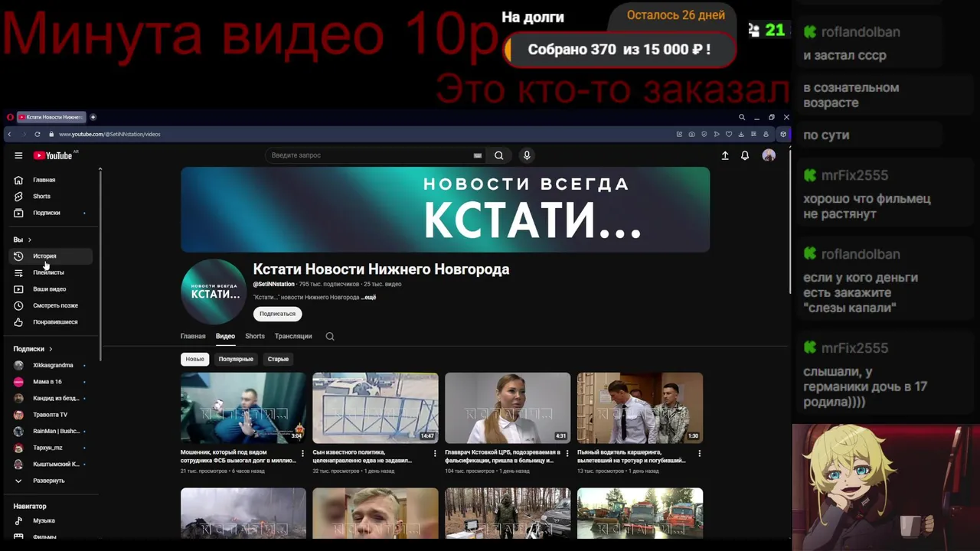Viewport: 980px width, 551px height.
Task: Open Мама в 16 subscription channel
Action: click(x=52, y=382)
